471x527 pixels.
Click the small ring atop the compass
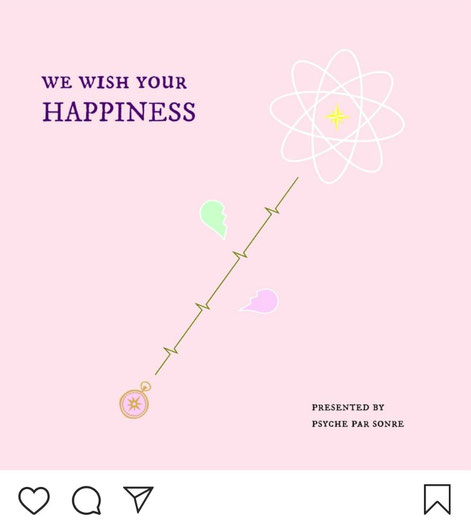(x=145, y=386)
